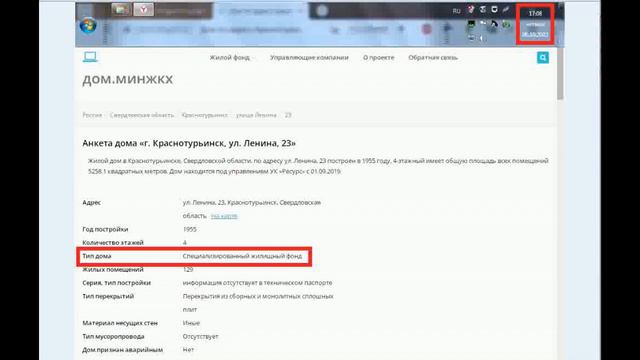
Task: Click the Количество этажей label
Action: pos(113,242)
